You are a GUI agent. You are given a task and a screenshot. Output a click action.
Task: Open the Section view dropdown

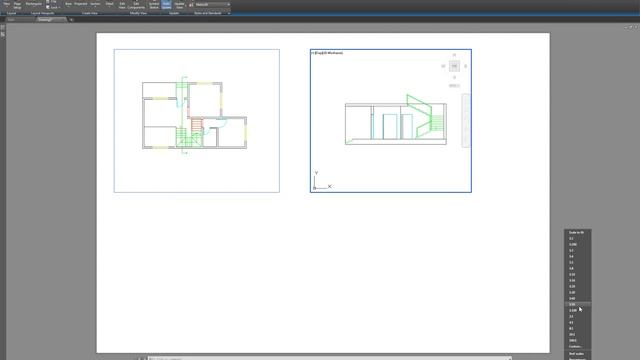[x=95, y=4]
